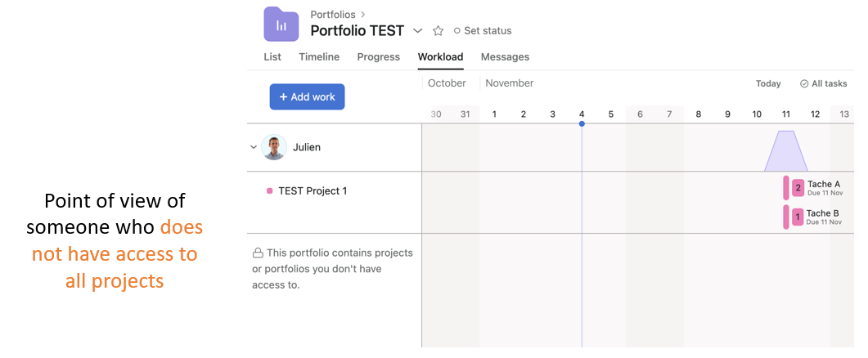868x358 pixels.
Task: Select the Tache A task bar
Action: (823, 188)
